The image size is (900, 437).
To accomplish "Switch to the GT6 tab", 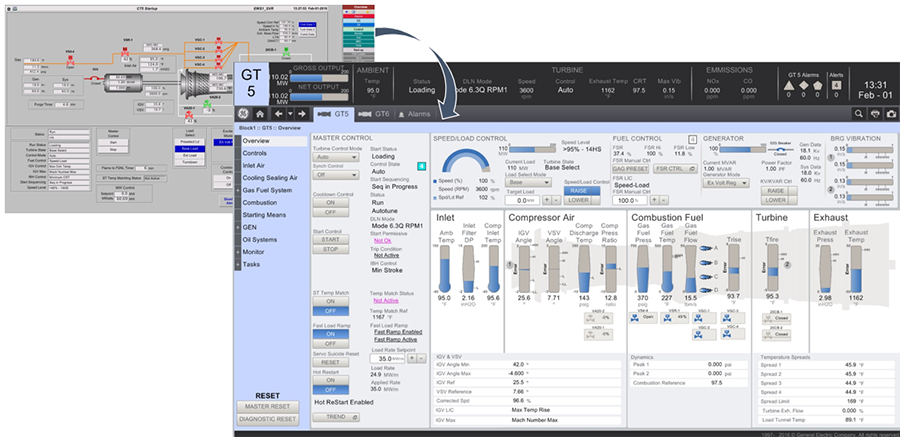I will point(374,114).
